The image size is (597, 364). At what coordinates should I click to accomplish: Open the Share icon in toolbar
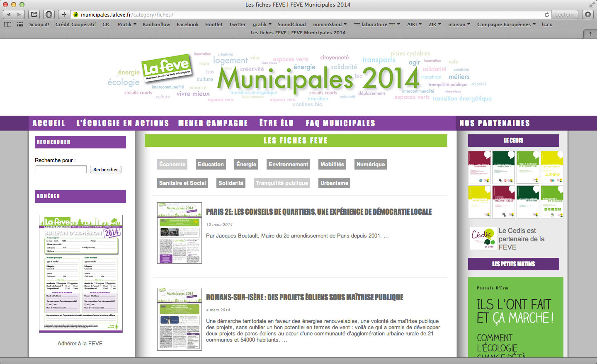(34, 15)
